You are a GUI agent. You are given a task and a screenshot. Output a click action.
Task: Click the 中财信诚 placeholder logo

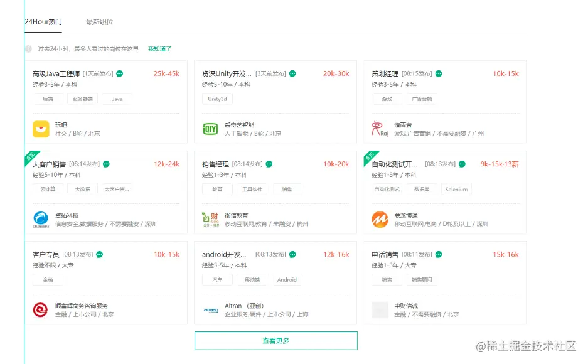(380, 309)
